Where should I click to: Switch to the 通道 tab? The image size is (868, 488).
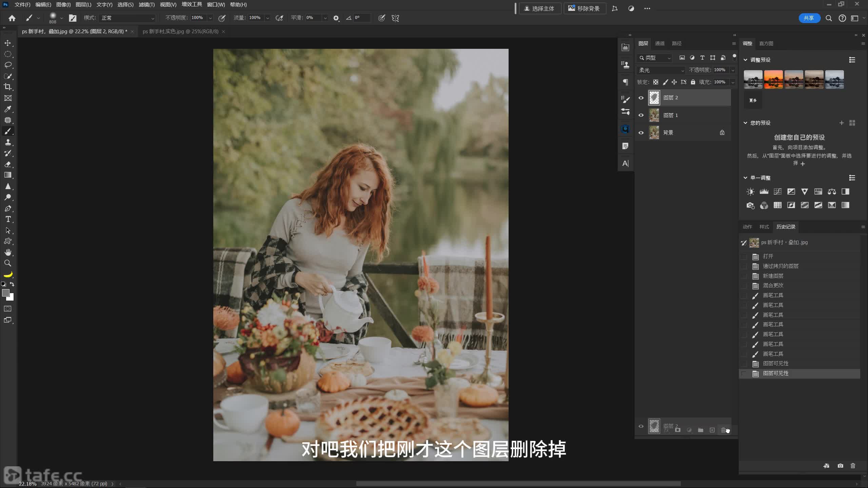[x=659, y=43]
